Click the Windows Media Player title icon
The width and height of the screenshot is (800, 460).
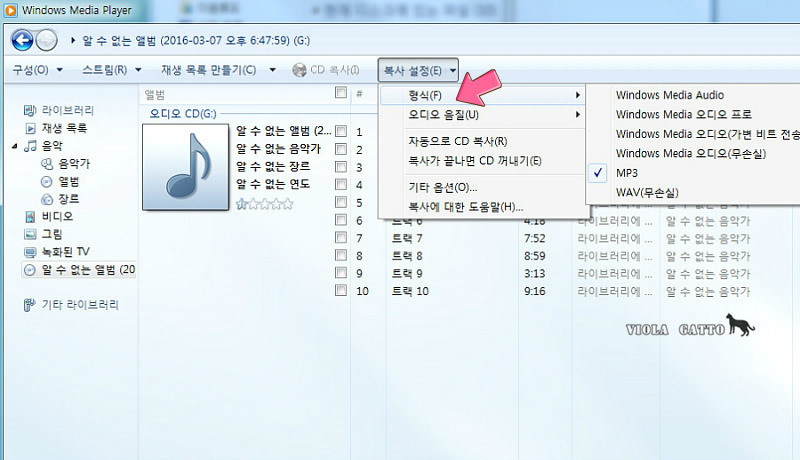pyautogui.click(x=10, y=10)
